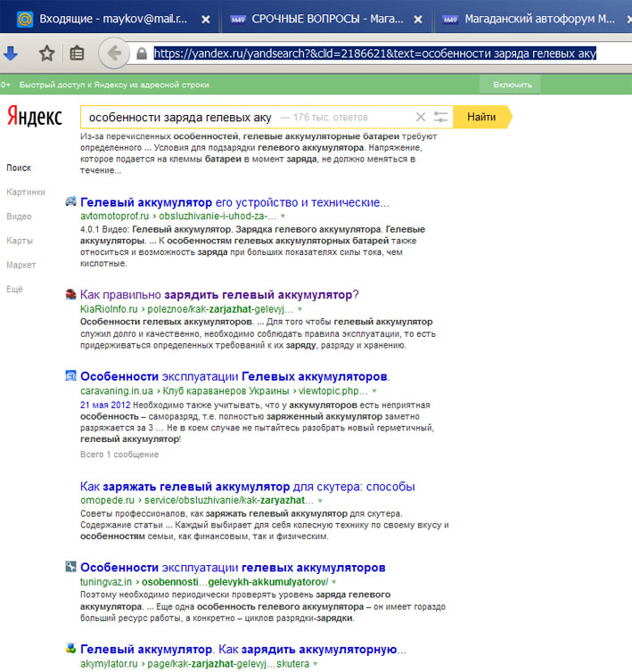
Task: Expand dropdown arrow beside KiaRioInfo.ru URL
Action: (300, 308)
